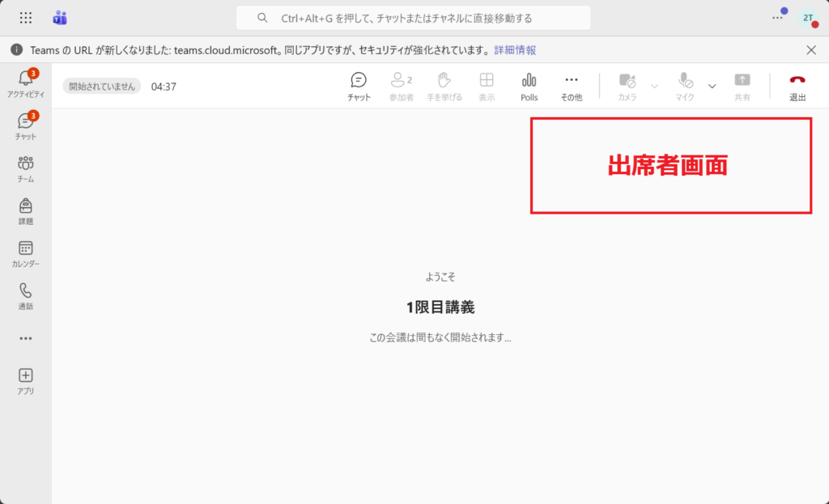829x504 pixels.
Task: Toggle the マイク microphone mute
Action: [x=685, y=86]
